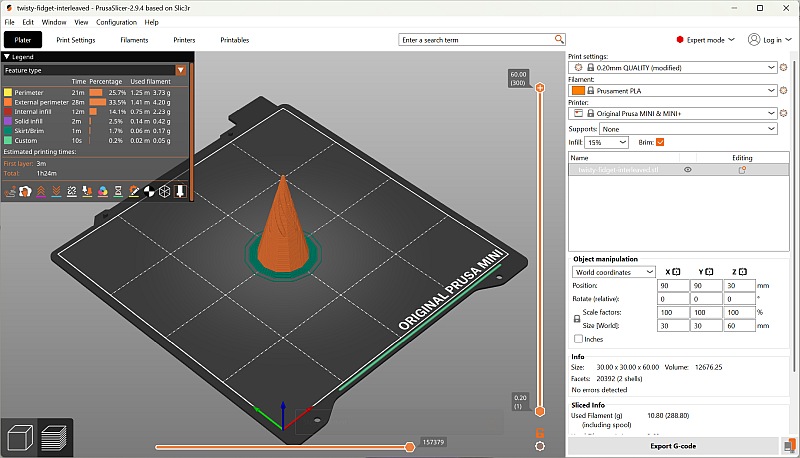Open the Feature type legend dropdown

click(x=181, y=70)
